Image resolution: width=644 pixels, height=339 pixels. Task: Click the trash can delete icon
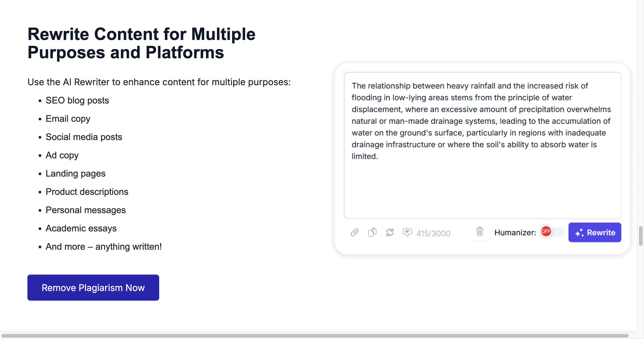click(x=480, y=231)
